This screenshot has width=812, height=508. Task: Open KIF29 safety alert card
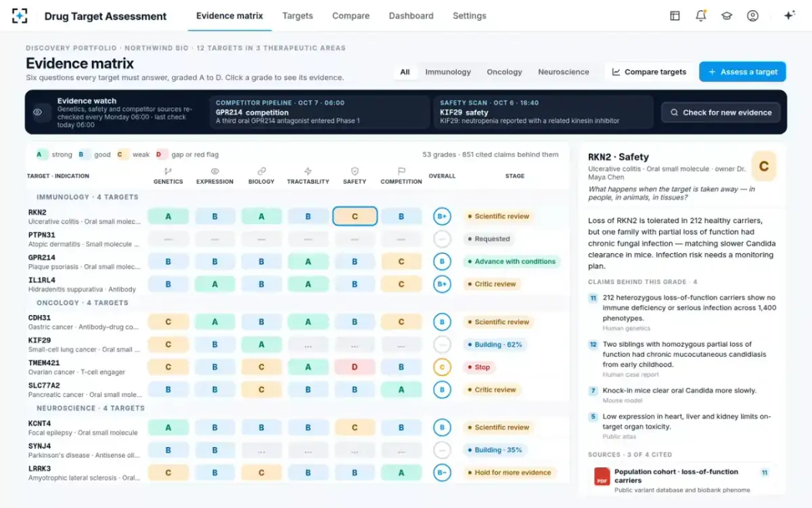[543, 112]
